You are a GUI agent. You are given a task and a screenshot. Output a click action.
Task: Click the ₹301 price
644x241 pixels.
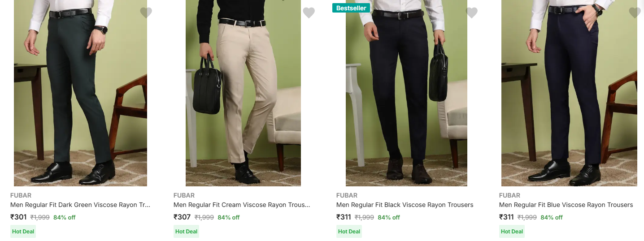[18, 217]
